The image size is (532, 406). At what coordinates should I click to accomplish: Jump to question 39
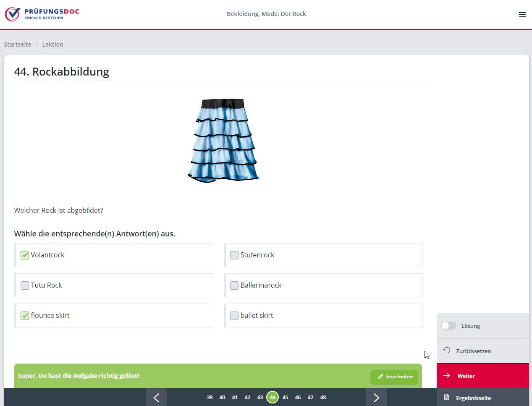210,397
